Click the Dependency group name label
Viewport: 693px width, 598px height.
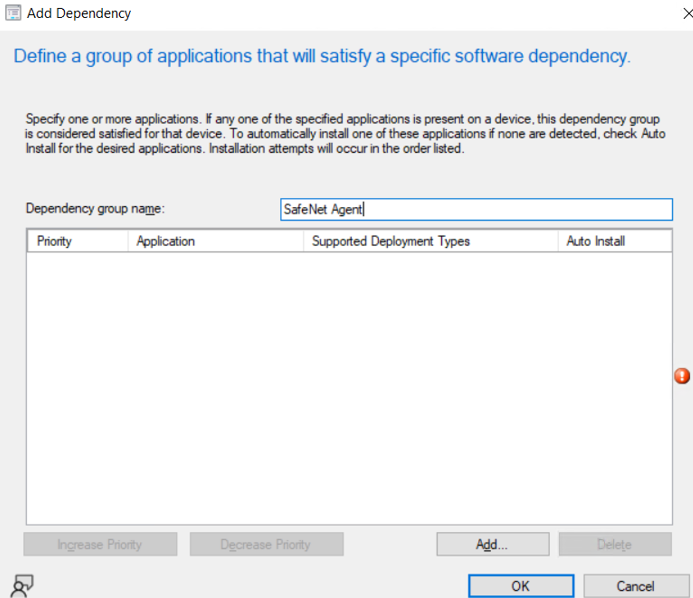[95, 209]
